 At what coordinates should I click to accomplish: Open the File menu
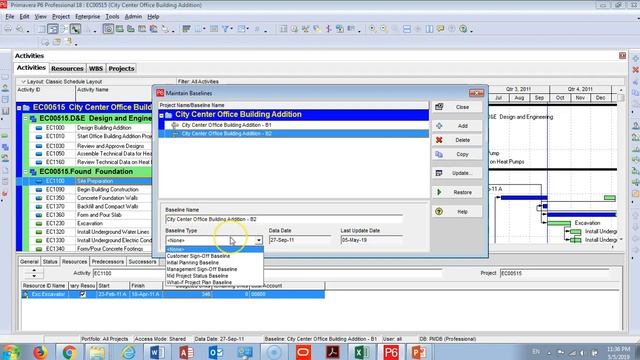tap(10, 17)
